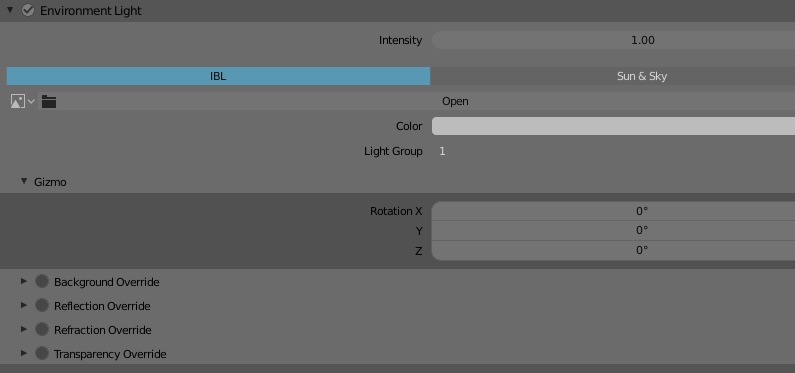The height and width of the screenshot is (373, 795).
Task: Switch to the IBL tab
Action: (218, 76)
